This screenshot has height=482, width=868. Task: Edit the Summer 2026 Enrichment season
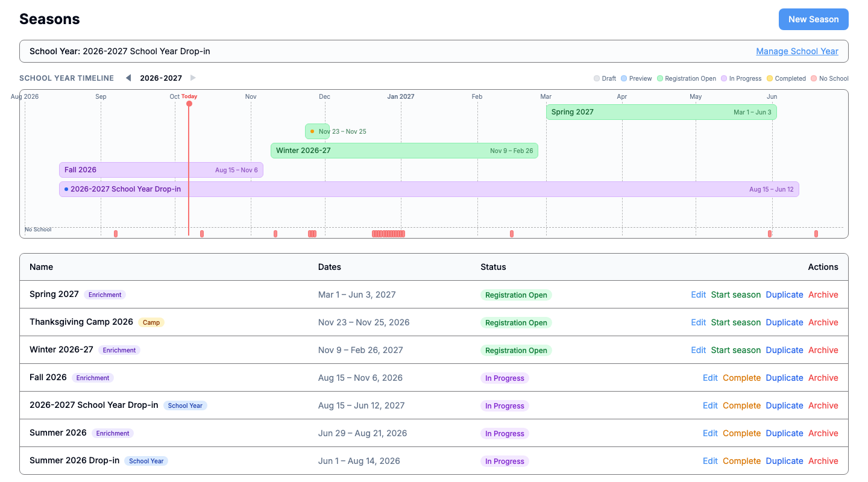[x=710, y=433]
